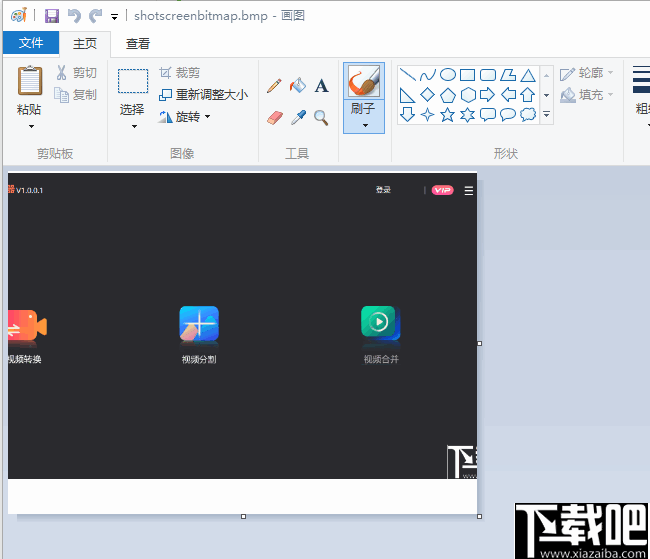The image size is (650, 559).
Task: Select the Pencil tool
Action: (x=274, y=86)
